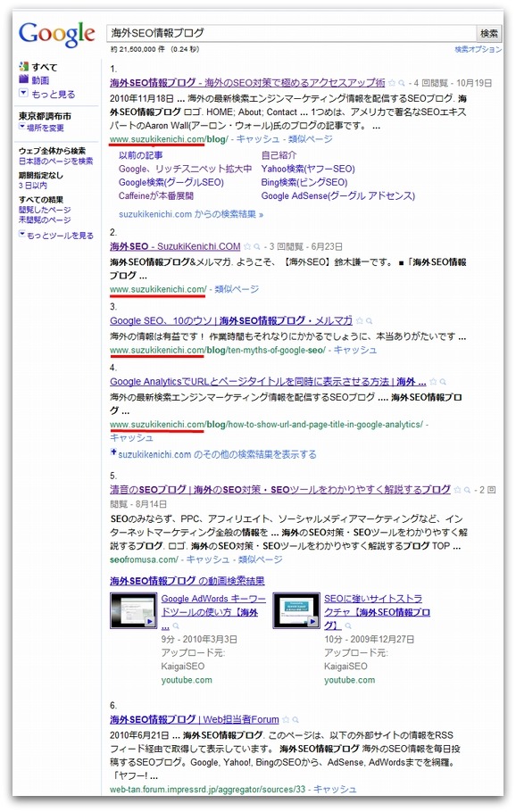Screen dimensions: 516x812
Task: Expand もっとツールを見る arrow in sidebar
Action: [21, 234]
